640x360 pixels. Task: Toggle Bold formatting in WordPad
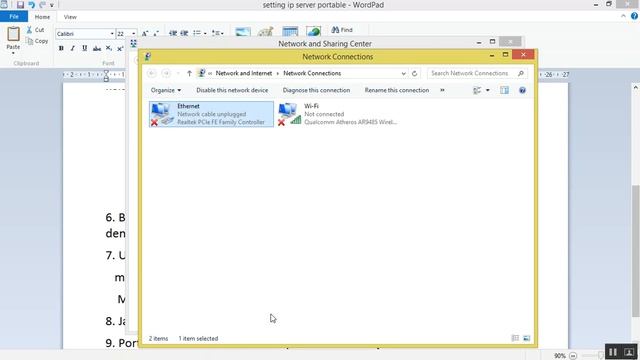pyautogui.click(x=61, y=49)
